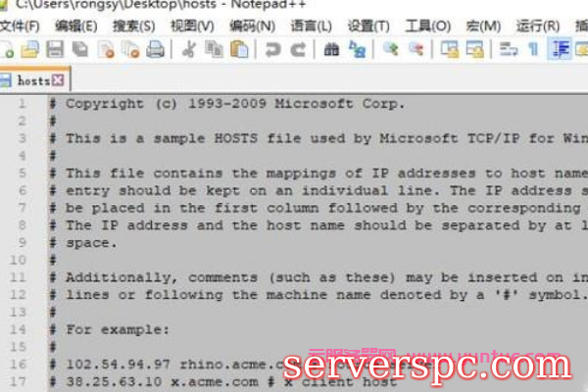The image size is (588, 392).
Task: Toggle show all characters pilcrow button
Action: point(533,50)
